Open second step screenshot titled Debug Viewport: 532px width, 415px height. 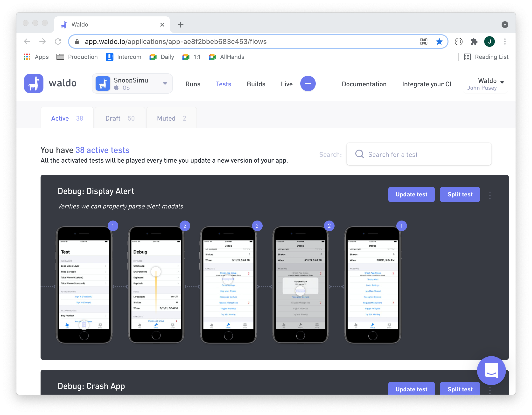tap(156, 284)
